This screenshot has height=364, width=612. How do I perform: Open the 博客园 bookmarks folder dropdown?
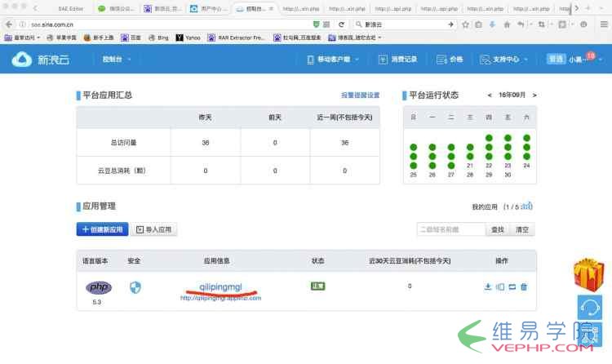point(355,38)
